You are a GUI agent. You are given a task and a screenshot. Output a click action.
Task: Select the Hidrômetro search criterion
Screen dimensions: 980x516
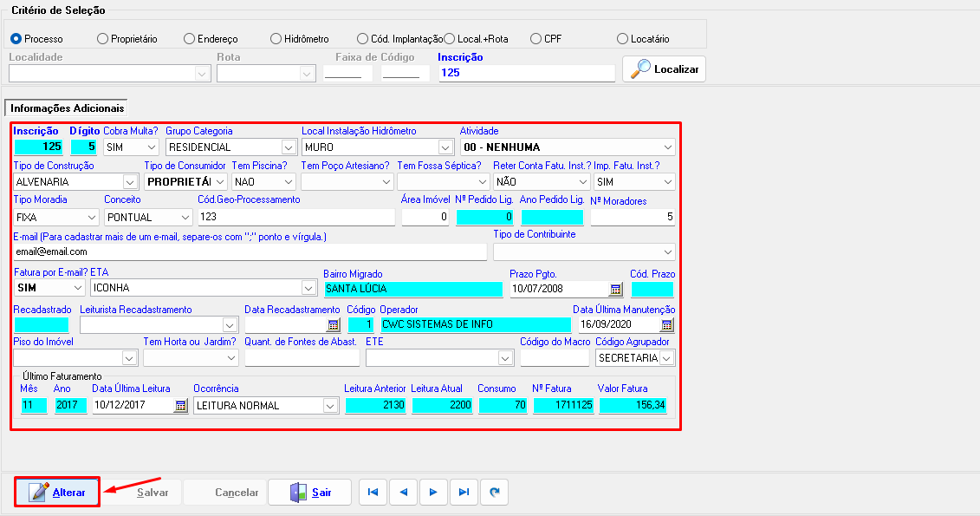click(276, 39)
